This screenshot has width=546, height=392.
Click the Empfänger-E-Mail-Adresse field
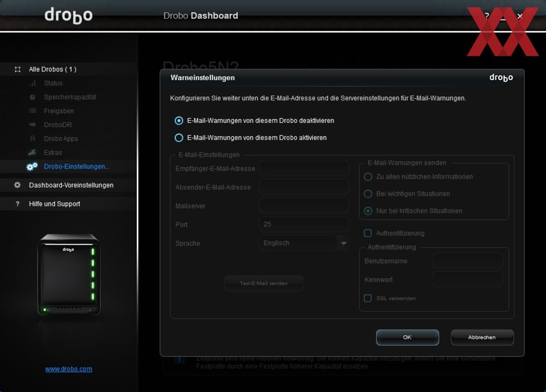tap(304, 169)
